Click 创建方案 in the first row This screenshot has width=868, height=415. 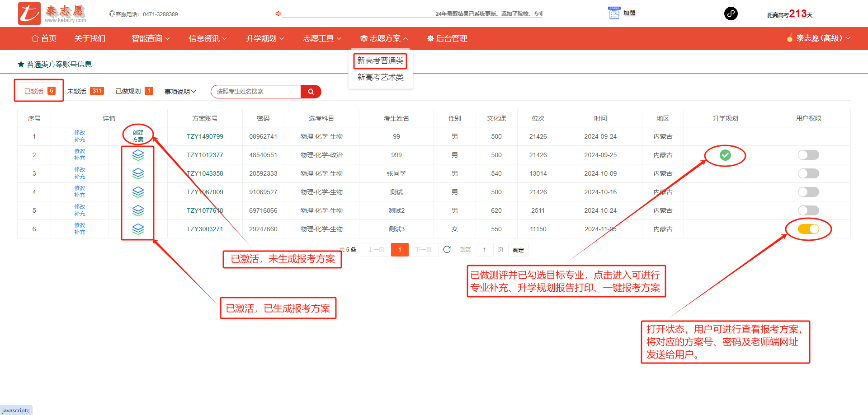tap(138, 136)
